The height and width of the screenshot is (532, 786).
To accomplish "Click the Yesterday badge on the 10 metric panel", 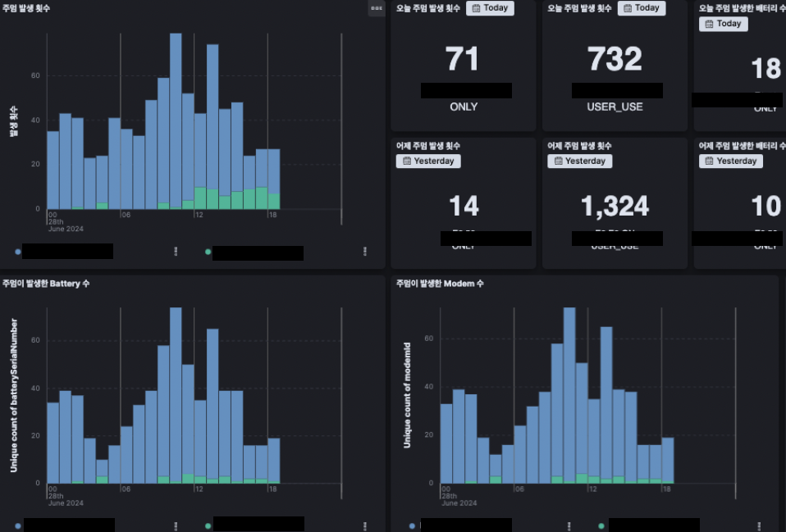I will [730, 161].
